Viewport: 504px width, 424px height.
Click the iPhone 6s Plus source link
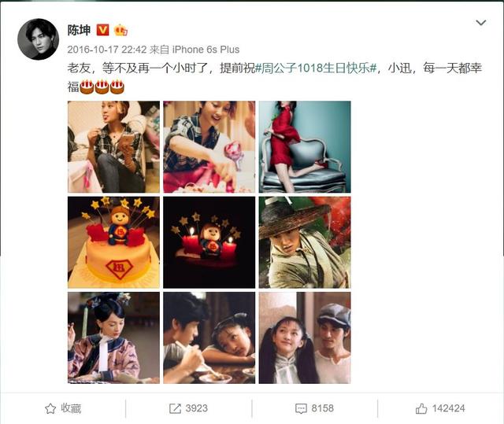click(x=206, y=50)
